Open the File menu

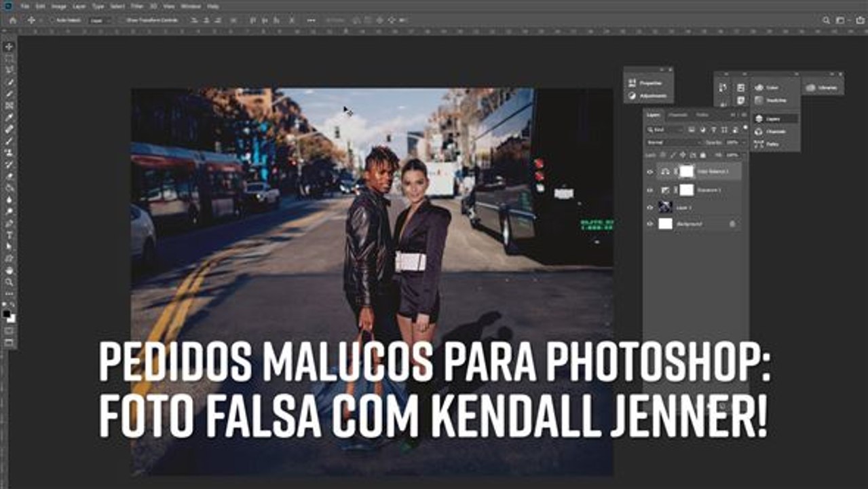pyautogui.click(x=24, y=6)
